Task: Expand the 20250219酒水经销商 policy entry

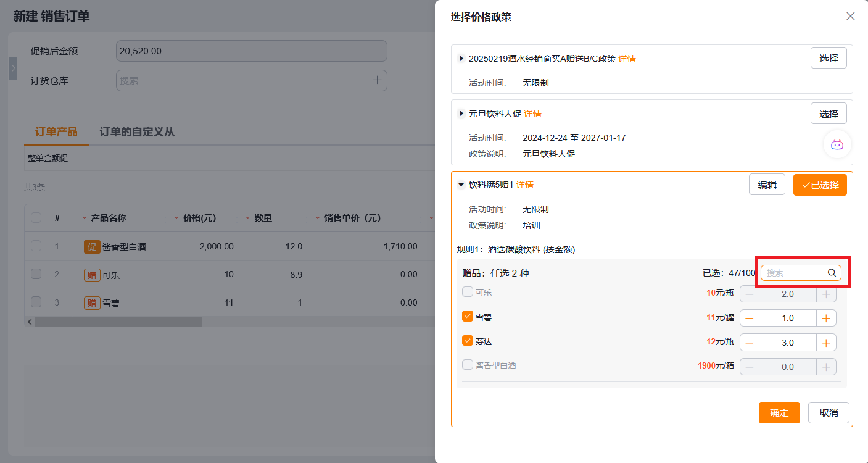Action: (x=461, y=58)
